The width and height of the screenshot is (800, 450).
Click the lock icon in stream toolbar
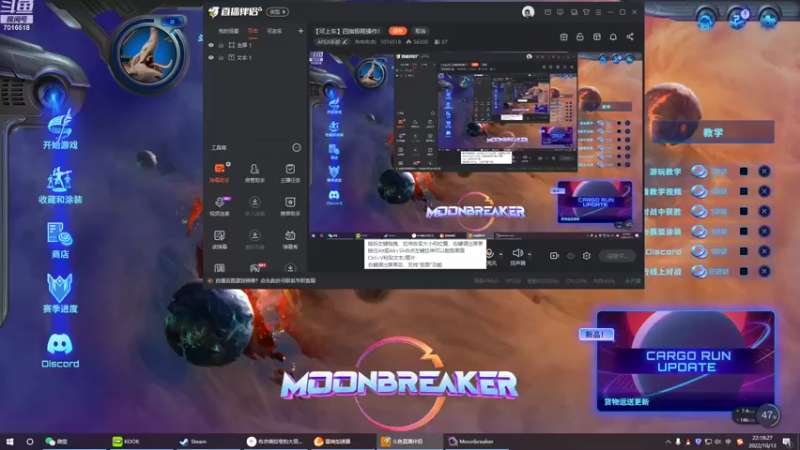[x=580, y=37]
